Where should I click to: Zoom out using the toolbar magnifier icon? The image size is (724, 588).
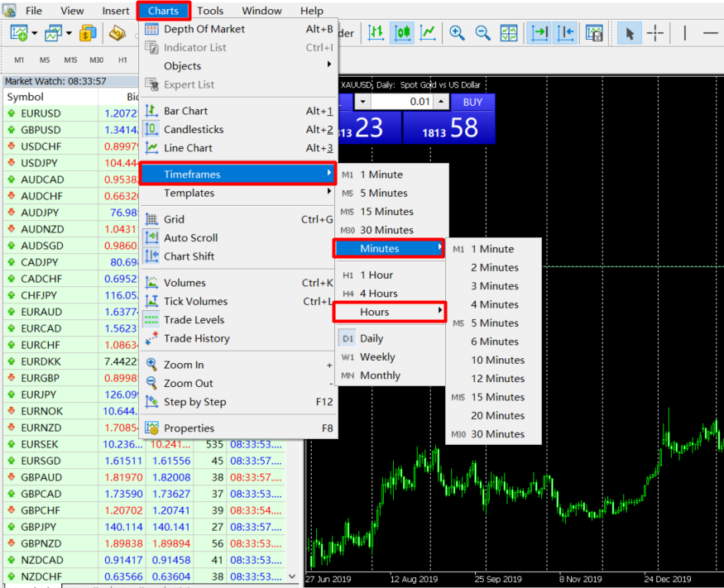(483, 34)
